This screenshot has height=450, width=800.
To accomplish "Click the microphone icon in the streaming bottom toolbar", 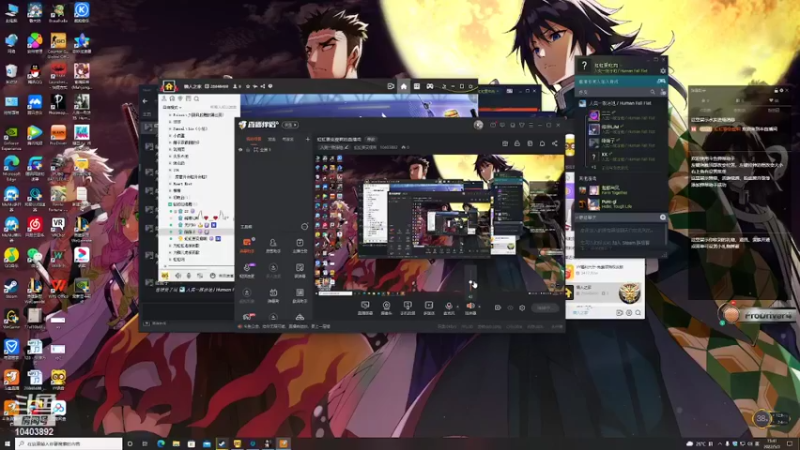I will pyautogui.click(x=449, y=307).
